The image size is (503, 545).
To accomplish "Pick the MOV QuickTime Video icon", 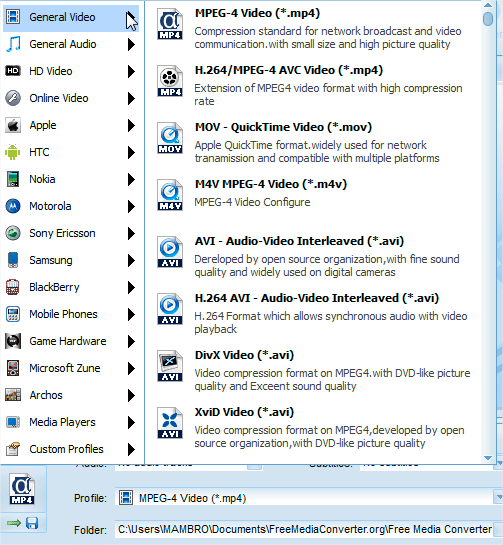I will [x=170, y=138].
